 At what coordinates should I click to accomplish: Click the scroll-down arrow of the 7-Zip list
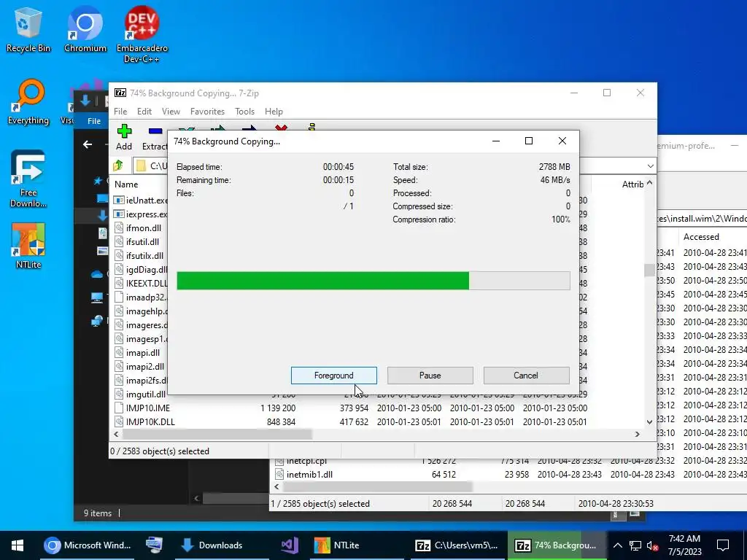(649, 422)
